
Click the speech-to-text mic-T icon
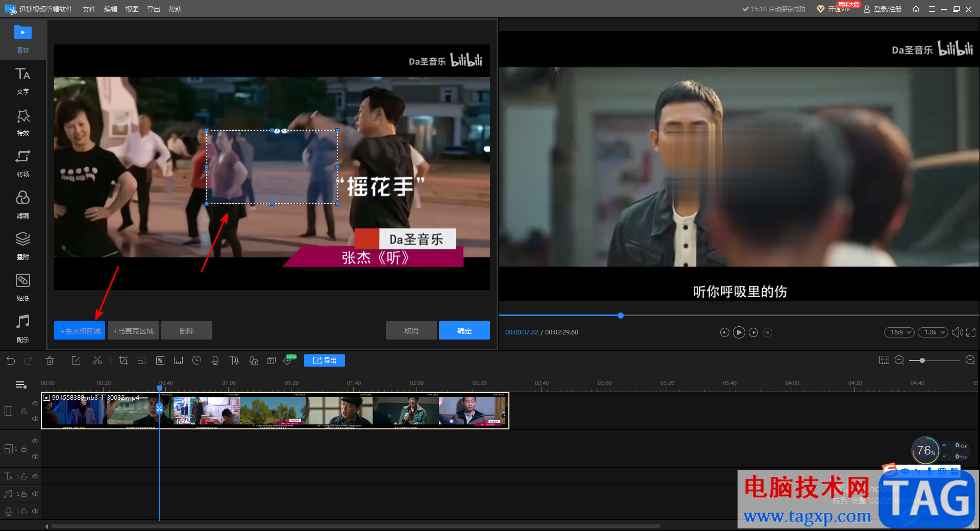(253, 360)
